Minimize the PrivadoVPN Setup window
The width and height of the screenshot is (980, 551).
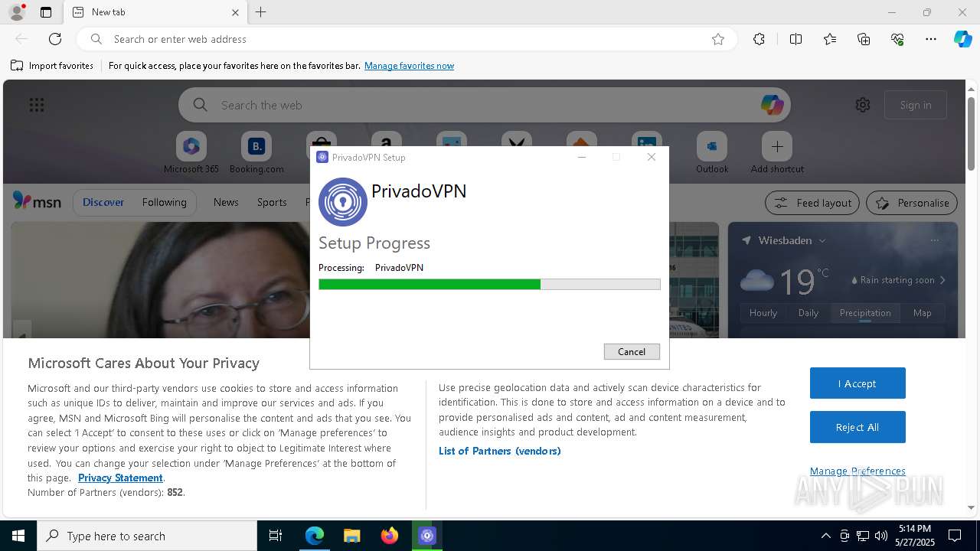tap(582, 157)
